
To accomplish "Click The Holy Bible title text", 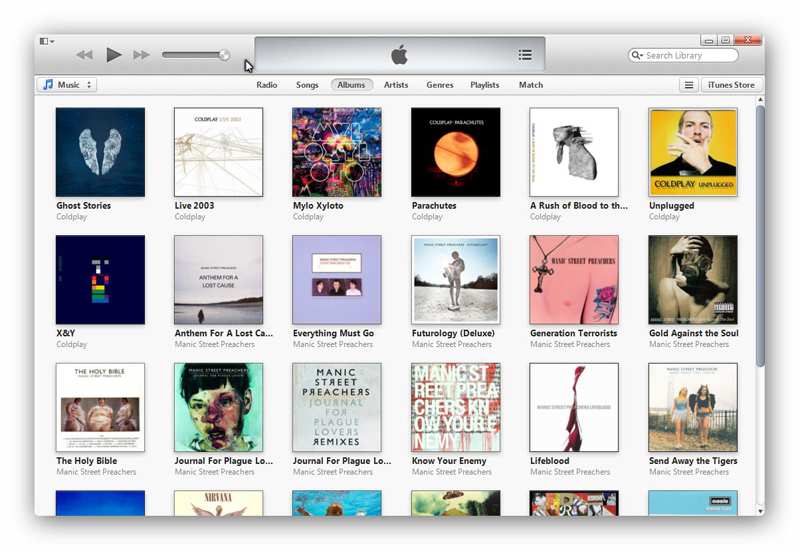I will point(87,461).
